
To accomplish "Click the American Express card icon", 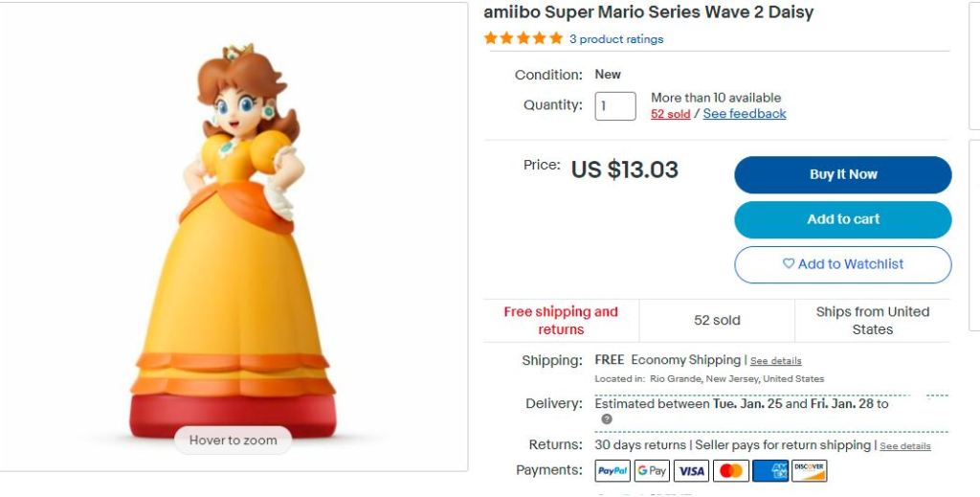I will [x=769, y=471].
